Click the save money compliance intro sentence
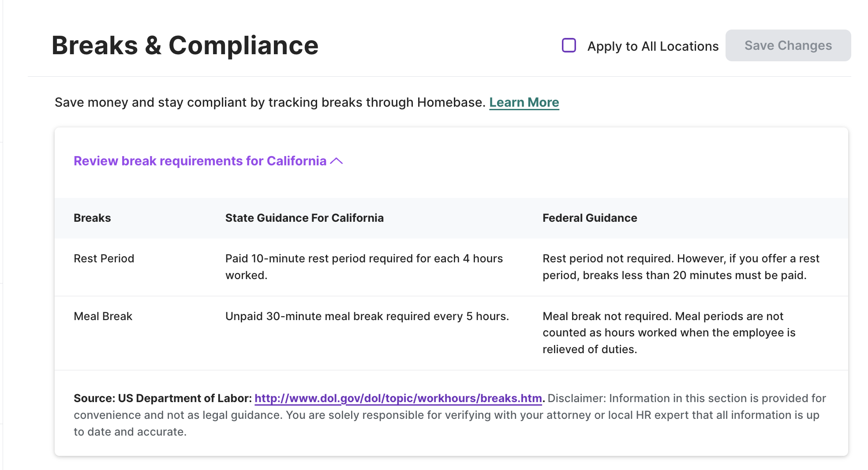 click(x=269, y=102)
